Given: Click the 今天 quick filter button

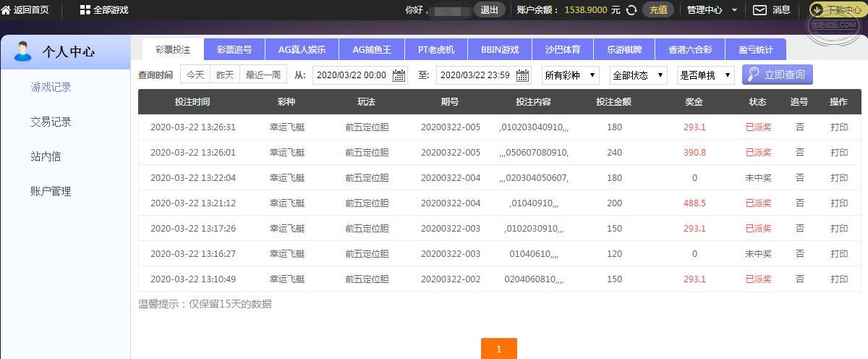Looking at the screenshot, I should 195,75.
